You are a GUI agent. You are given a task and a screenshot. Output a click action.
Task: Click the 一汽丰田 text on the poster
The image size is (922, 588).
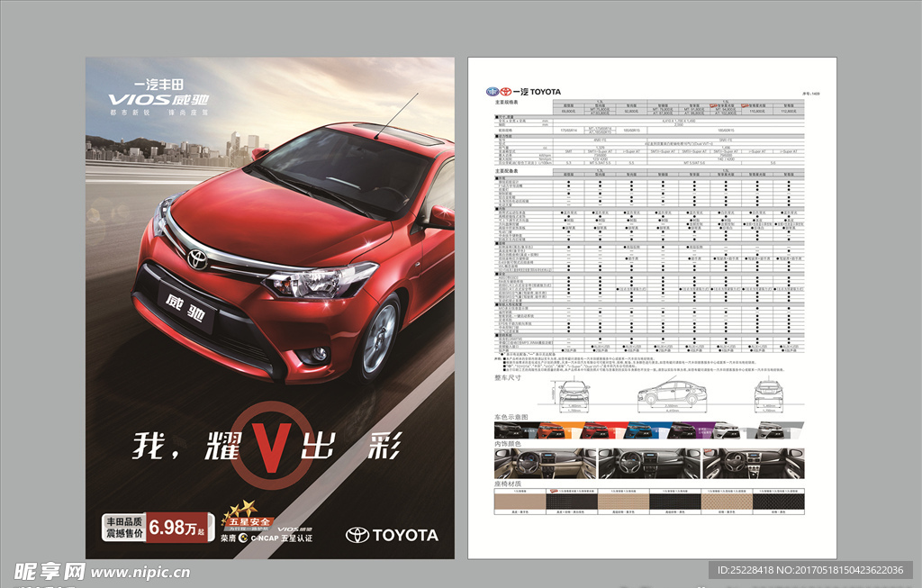click(x=158, y=84)
